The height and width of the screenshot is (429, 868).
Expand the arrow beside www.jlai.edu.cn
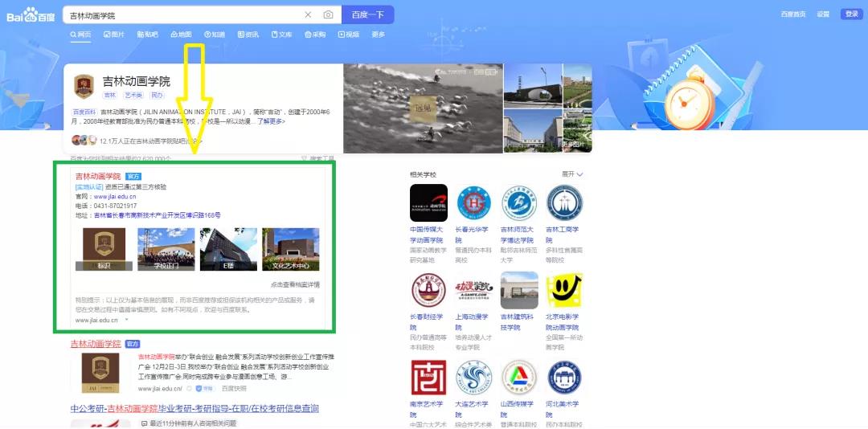pyautogui.click(x=127, y=320)
